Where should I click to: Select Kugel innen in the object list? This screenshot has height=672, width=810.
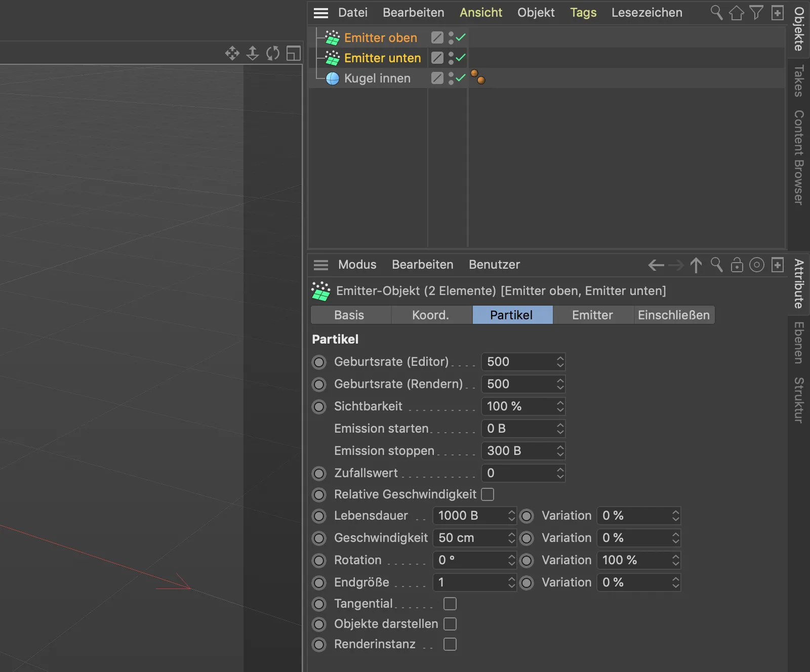(377, 78)
